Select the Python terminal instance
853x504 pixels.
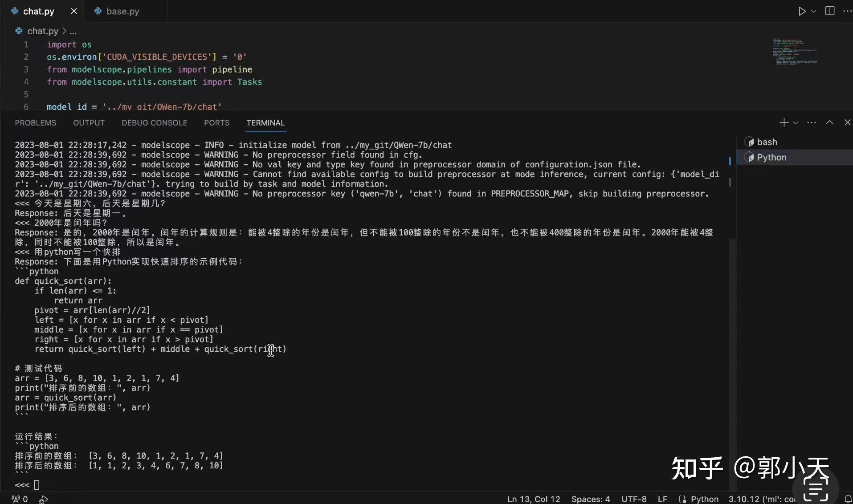coord(795,157)
